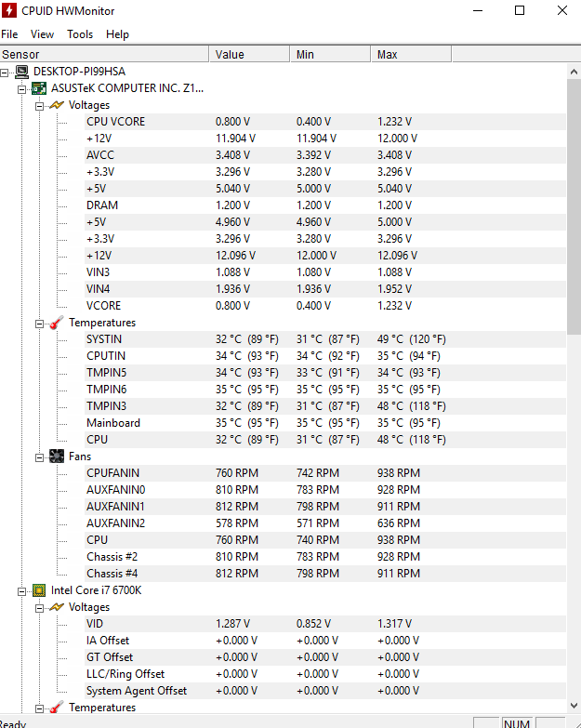The width and height of the screenshot is (581, 728).
Task: Click the motherboard Voltages lightning icon
Action: click(x=56, y=105)
